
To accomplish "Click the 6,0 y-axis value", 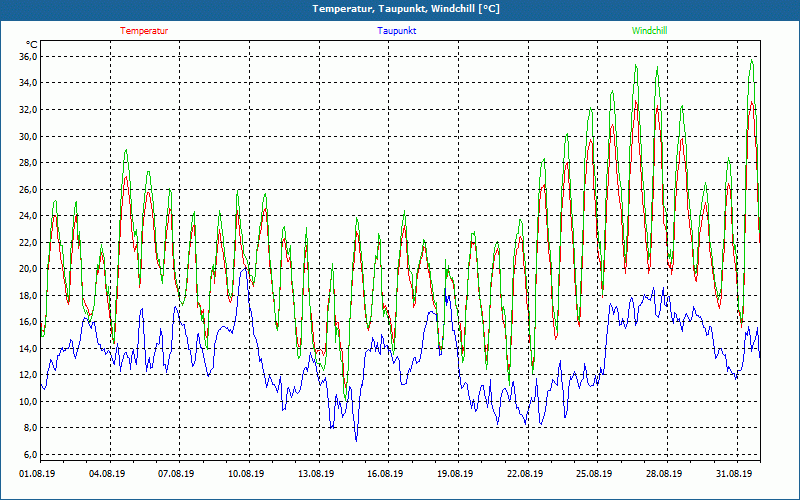I will point(30,455).
